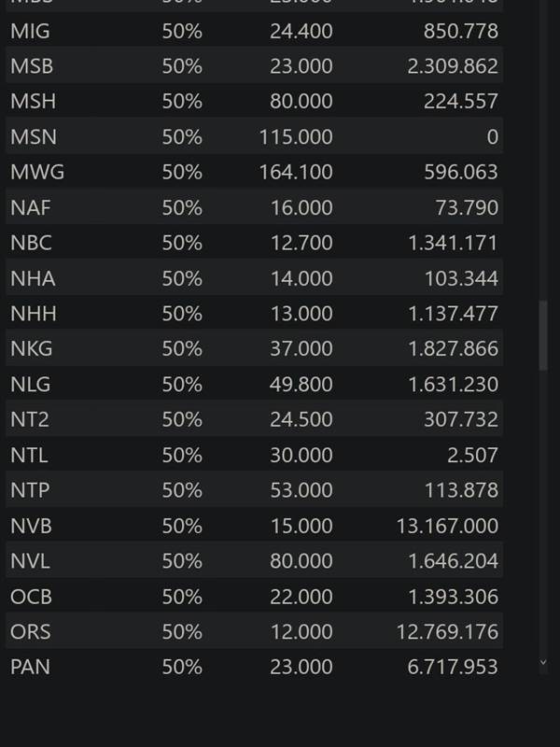Screen dimensions: 560x747
Task: Click NAF price 16.000
Action: pyautogui.click(x=301, y=207)
